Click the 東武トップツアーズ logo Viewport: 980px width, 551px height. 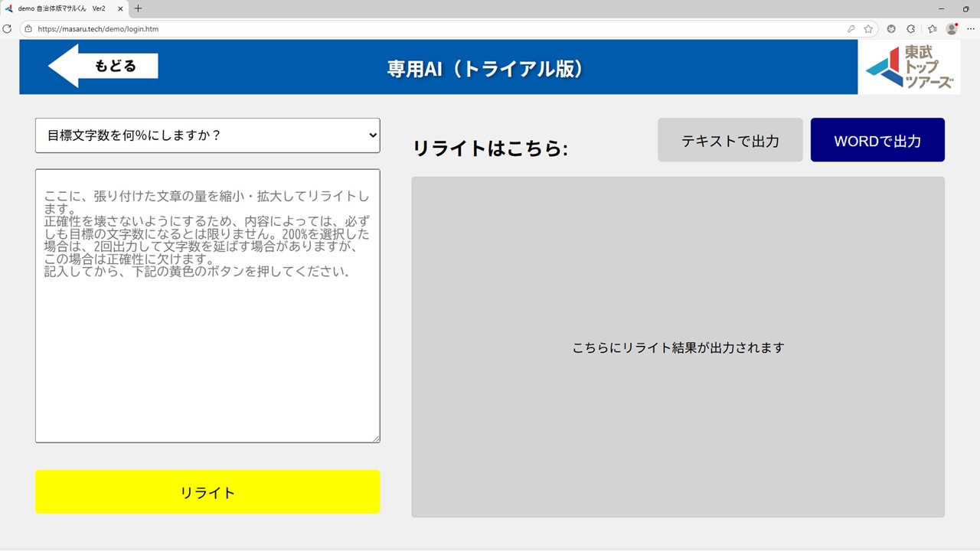pyautogui.click(x=909, y=67)
